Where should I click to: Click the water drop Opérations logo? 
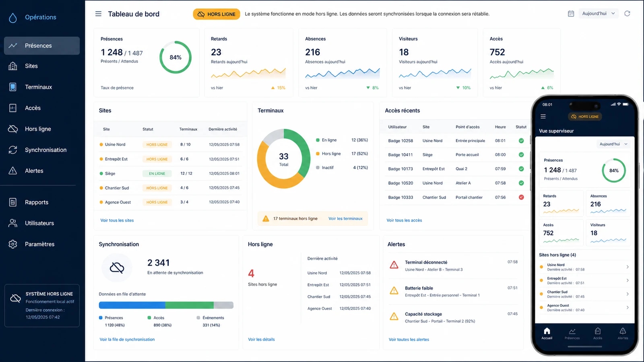[13, 17]
